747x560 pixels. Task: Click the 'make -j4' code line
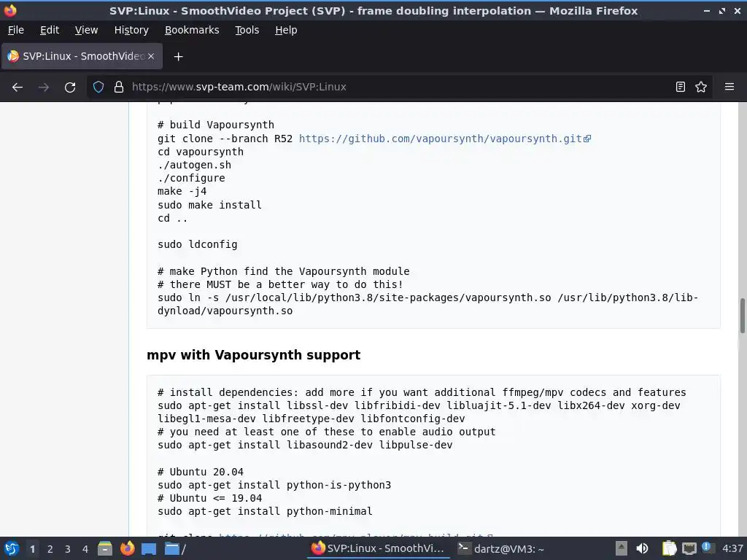coord(182,192)
